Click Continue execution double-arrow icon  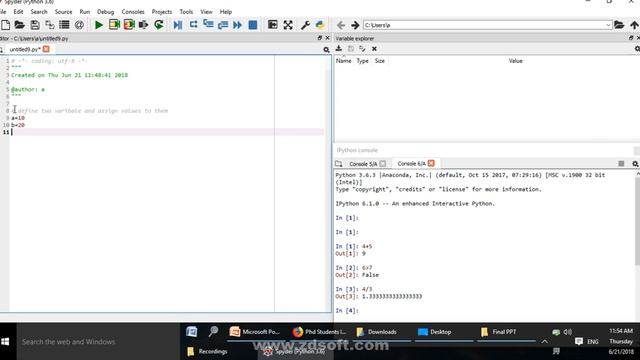[x=237, y=25]
